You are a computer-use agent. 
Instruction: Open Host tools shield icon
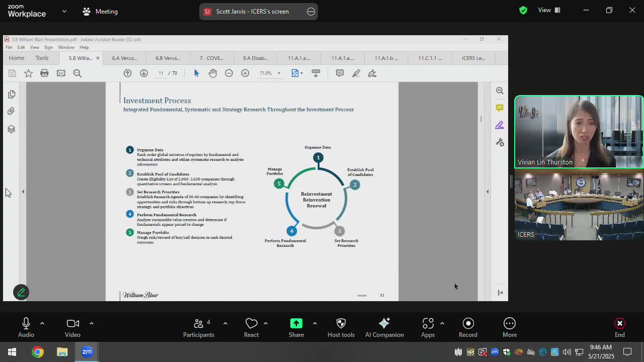point(341,327)
